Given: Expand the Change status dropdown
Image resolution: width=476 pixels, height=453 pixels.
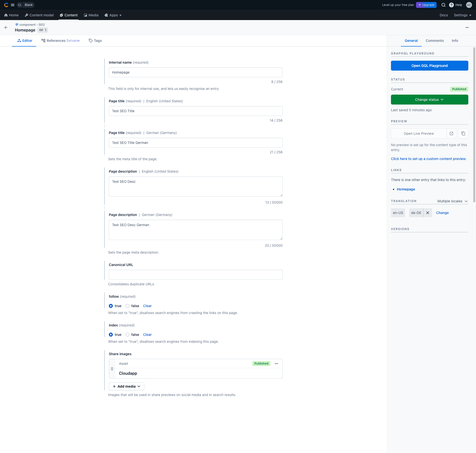Looking at the screenshot, I should [x=429, y=100].
